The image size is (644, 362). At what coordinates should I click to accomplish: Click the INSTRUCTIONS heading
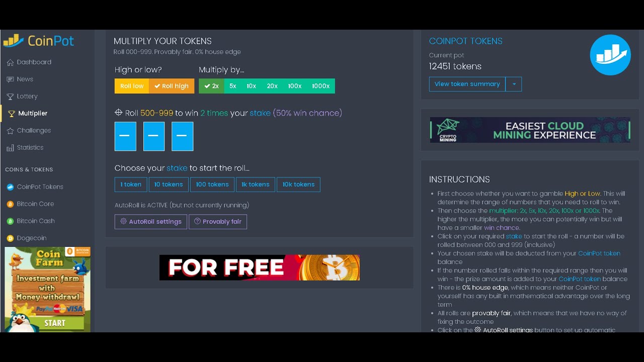[x=459, y=179]
